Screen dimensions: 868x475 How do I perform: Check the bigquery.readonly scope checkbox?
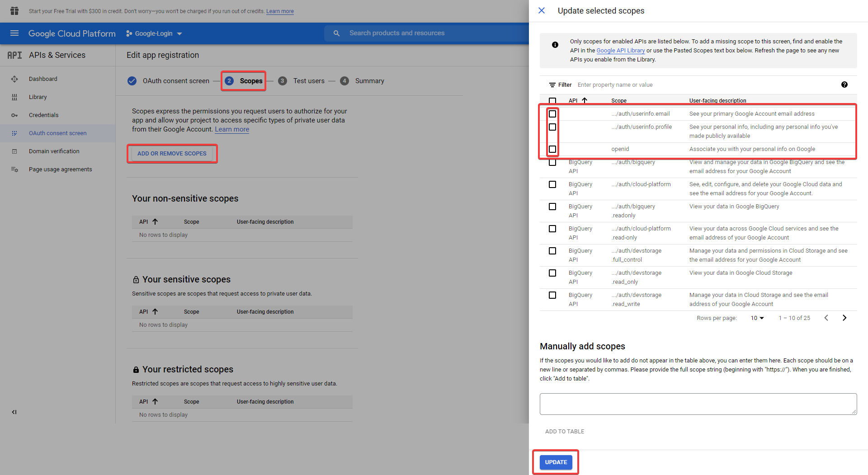[x=552, y=207]
